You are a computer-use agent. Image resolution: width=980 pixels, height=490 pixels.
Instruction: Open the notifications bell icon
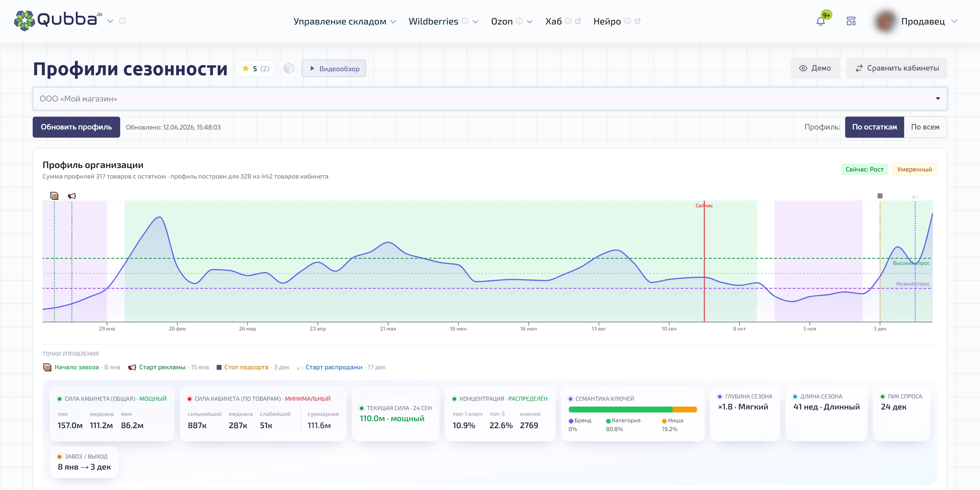pos(820,21)
